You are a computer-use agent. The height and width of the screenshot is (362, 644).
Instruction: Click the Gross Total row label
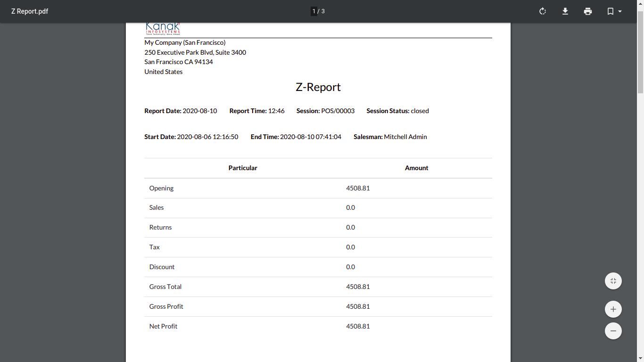165,287
